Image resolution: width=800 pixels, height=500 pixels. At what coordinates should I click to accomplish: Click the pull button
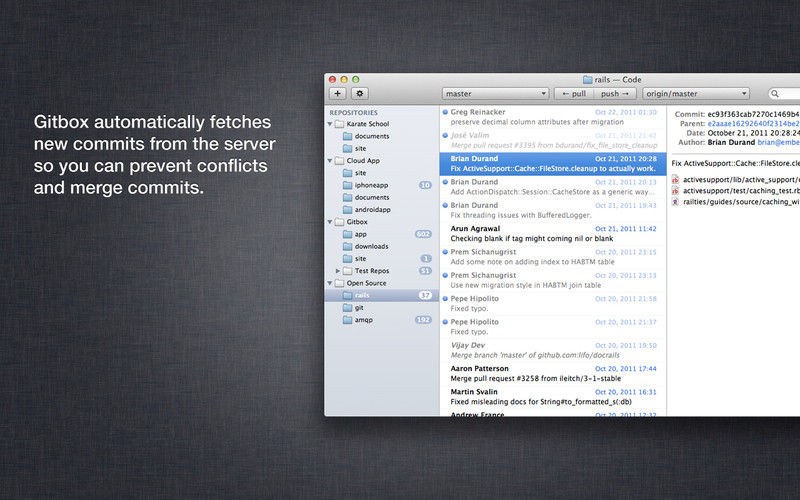click(574, 93)
